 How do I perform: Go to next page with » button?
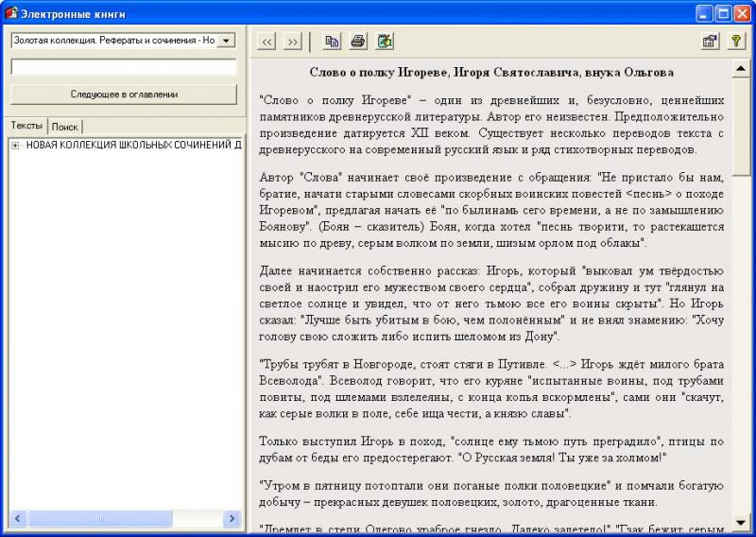tap(292, 42)
